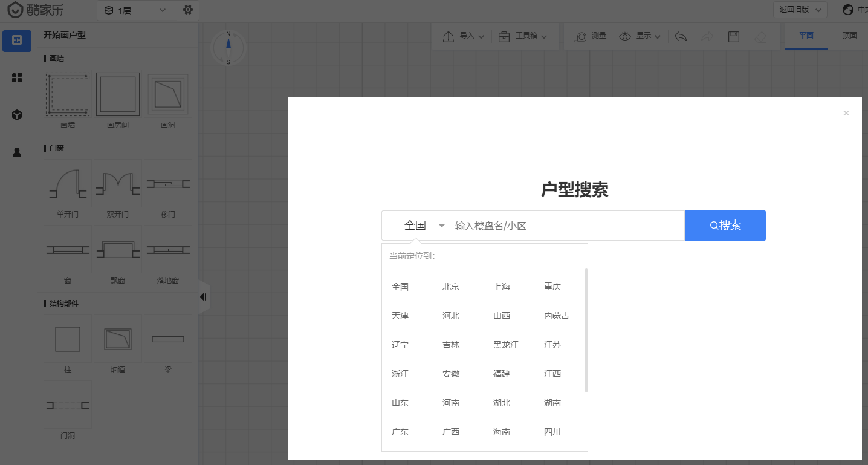
Task: Open the 3D cube sidebar icon
Action: 17,115
